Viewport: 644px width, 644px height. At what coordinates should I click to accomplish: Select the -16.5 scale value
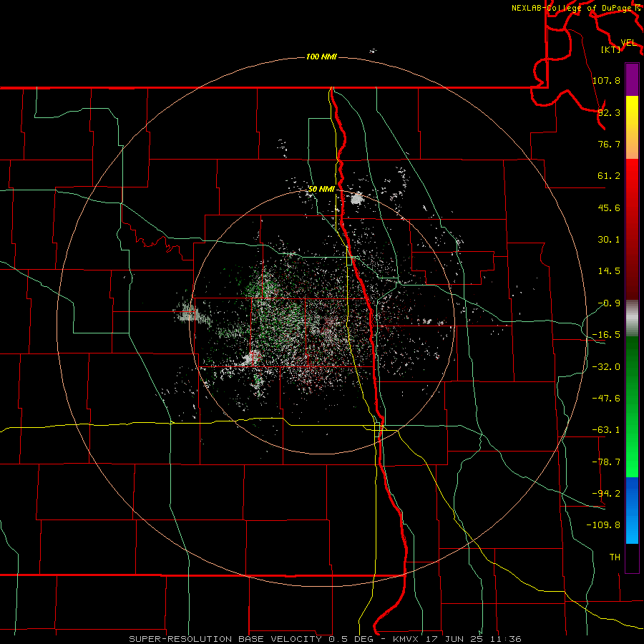pyautogui.click(x=606, y=335)
